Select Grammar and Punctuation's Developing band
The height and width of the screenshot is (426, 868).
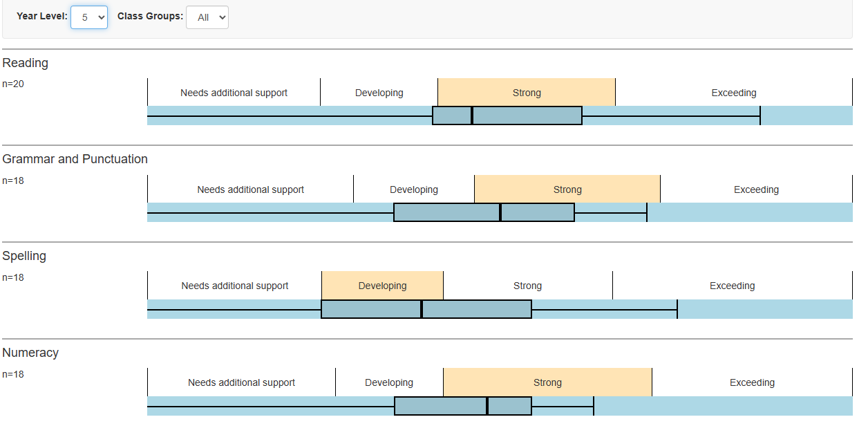pyautogui.click(x=414, y=189)
